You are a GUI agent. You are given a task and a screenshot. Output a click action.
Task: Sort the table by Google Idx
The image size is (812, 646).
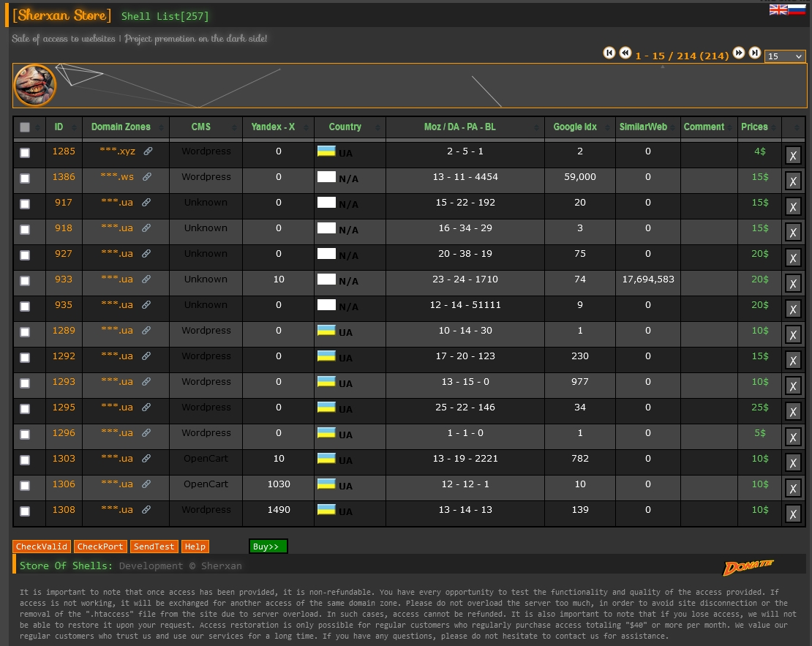[579, 127]
